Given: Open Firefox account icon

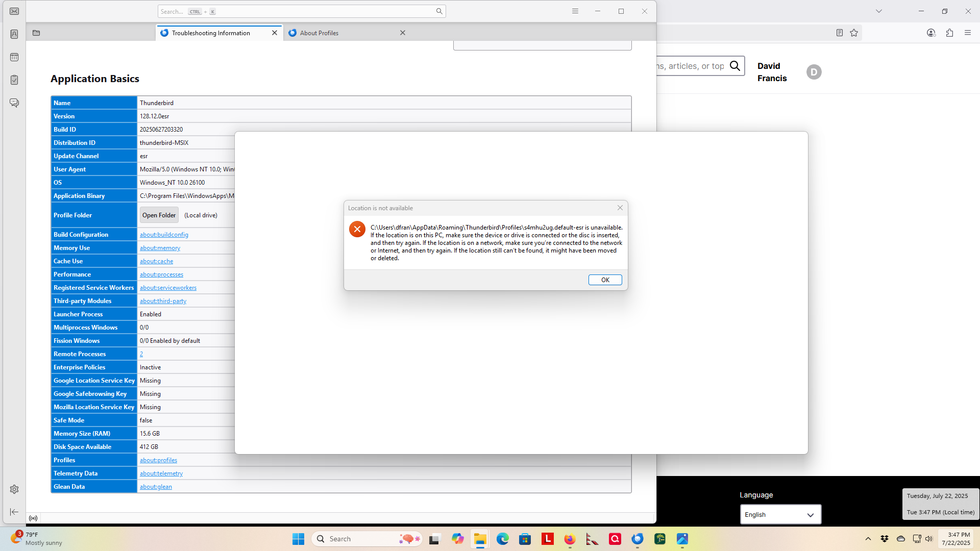Looking at the screenshot, I should point(931,33).
